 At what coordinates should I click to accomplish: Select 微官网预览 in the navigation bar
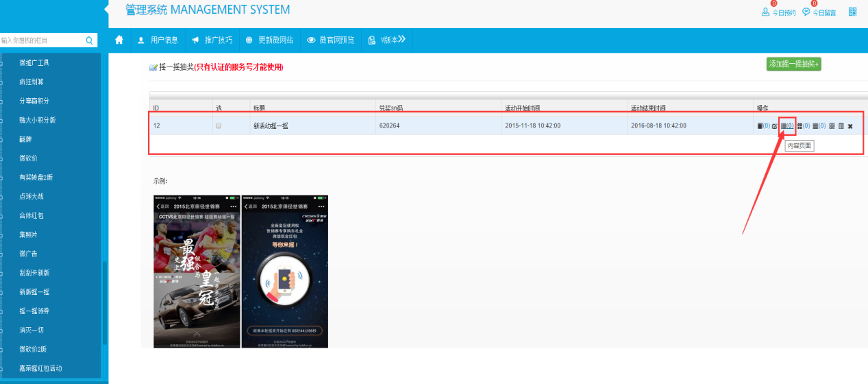click(330, 40)
